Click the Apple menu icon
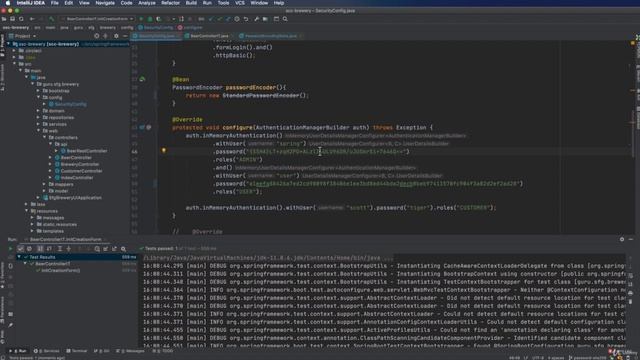The height and width of the screenshot is (360, 640). [7, 3]
